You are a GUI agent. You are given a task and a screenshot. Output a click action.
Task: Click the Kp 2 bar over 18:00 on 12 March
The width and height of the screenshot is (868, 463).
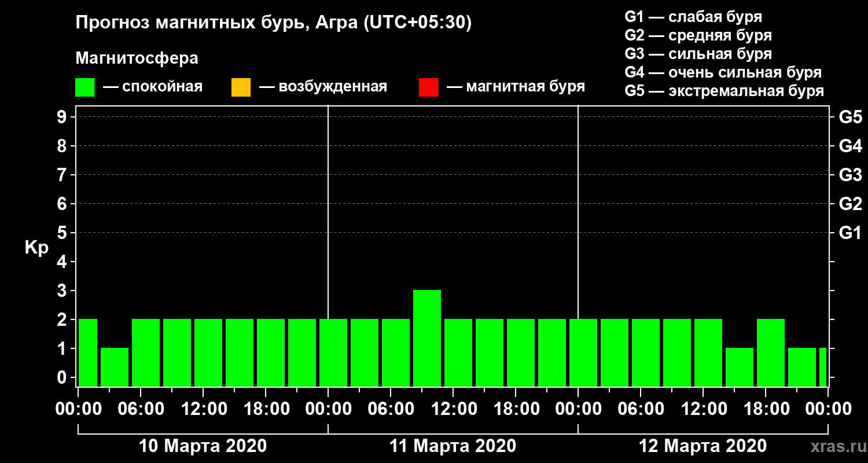pyautogui.click(x=771, y=352)
